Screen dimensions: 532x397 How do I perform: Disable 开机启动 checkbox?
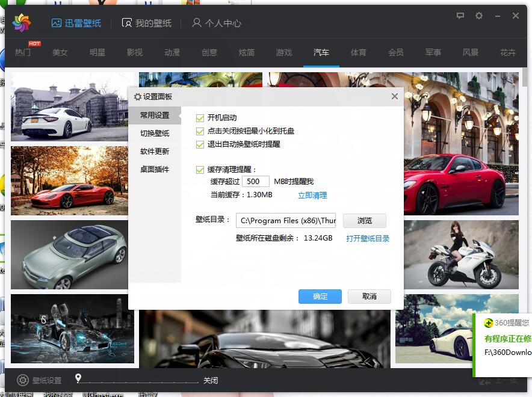199,118
